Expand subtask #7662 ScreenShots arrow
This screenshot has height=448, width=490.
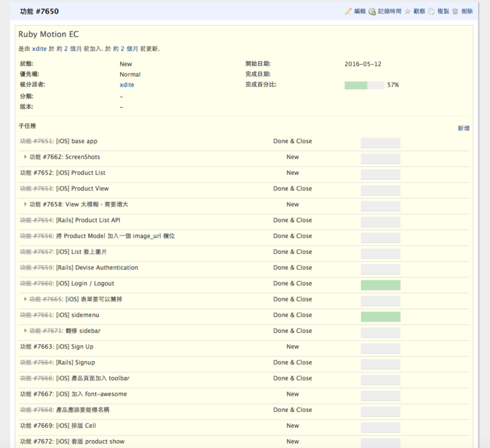(x=25, y=157)
